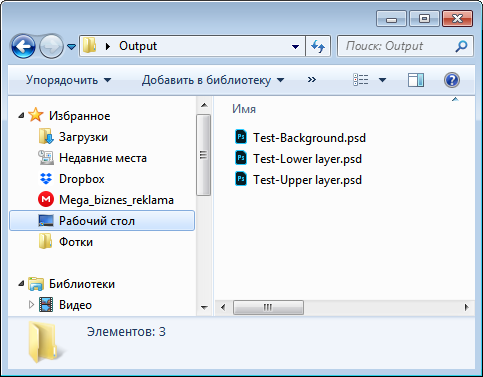
Task: Open Help with the question mark icon
Action: pos(452,80)
